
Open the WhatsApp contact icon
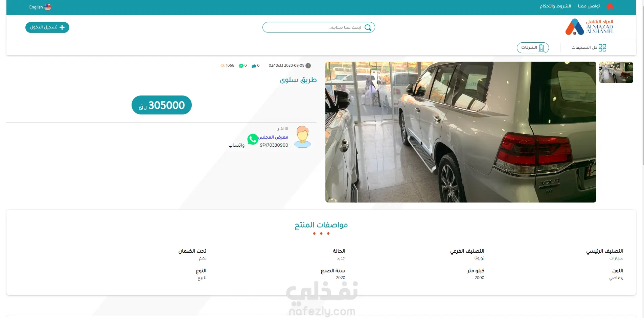click(253, 139)
